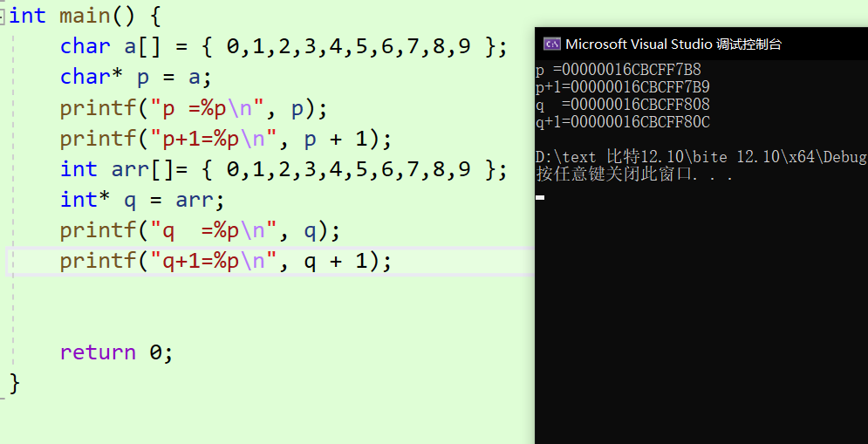Image resolution: width=868 pixels, height=444 pixels.
Task: Click the 'int arr[]' declaration line
Action: coord(284,169)
